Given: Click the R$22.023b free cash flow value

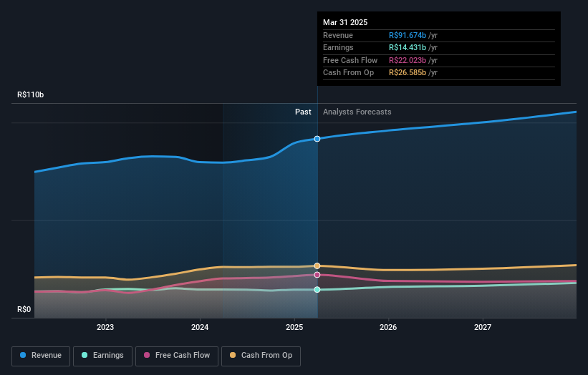Looking at the screenshot, I should click(x=408, y=60).
